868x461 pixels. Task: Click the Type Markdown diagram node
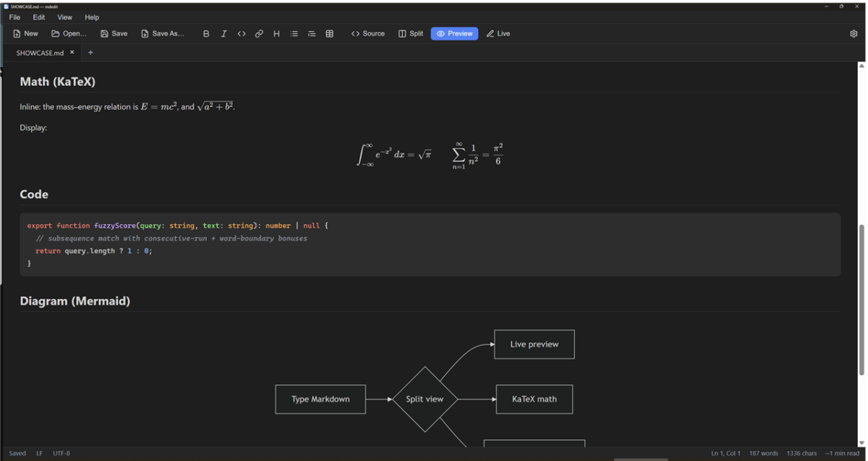point(320,399)
